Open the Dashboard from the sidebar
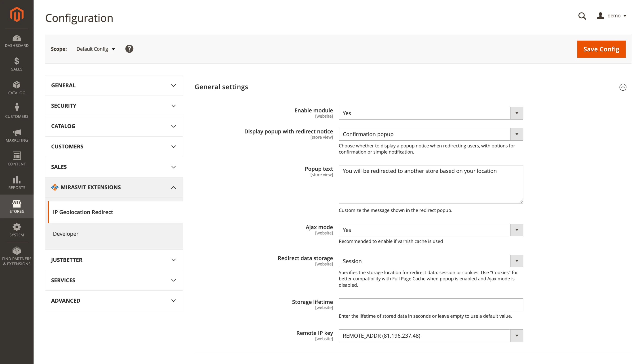The image size is (643, 364). [x=17, y=41]
